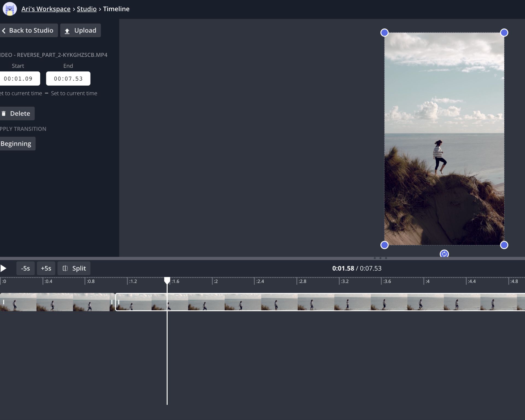Click the play button in the timeline
The height and width of the screenshot is (420, 525).
coord(3,268)
